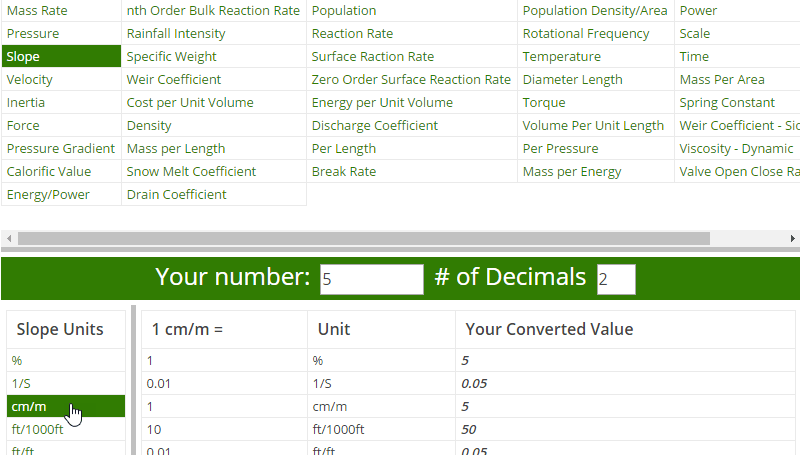Open Per Pressure category
This screenshot has width=800, height=455.
pos(561,148)
